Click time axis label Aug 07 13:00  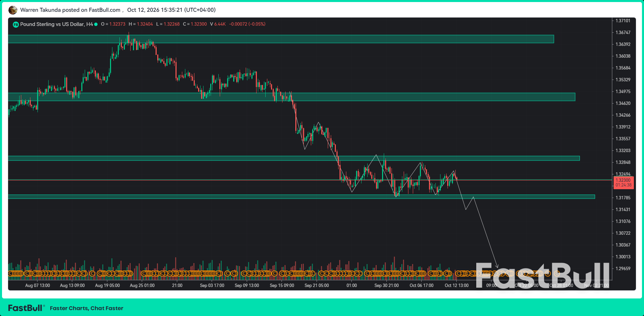tap(37, 286)
